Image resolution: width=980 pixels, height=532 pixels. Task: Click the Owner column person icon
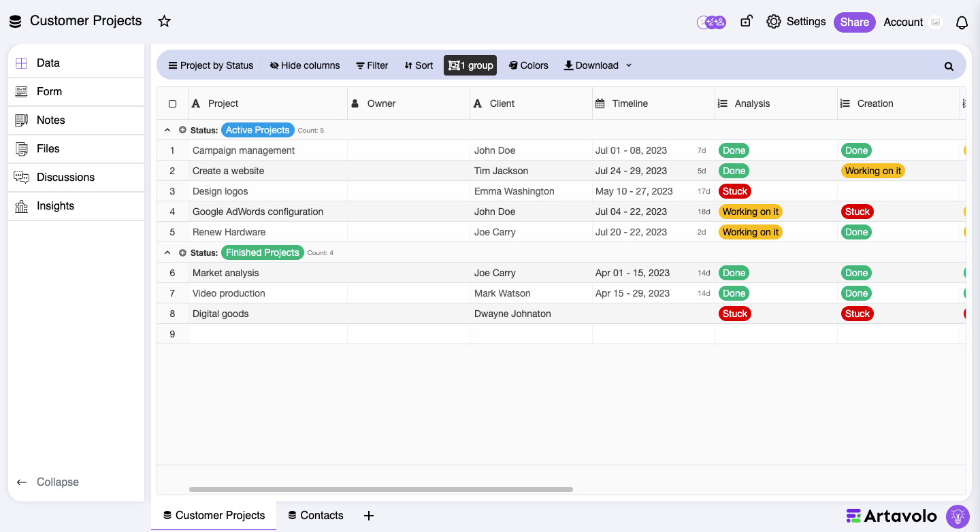click(x=355, y=103)
